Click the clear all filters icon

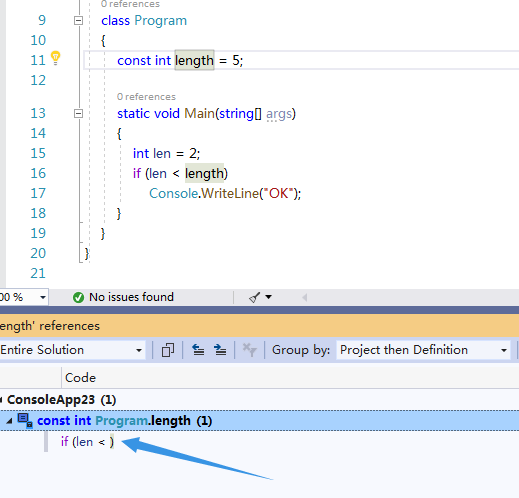coord(249,350)
